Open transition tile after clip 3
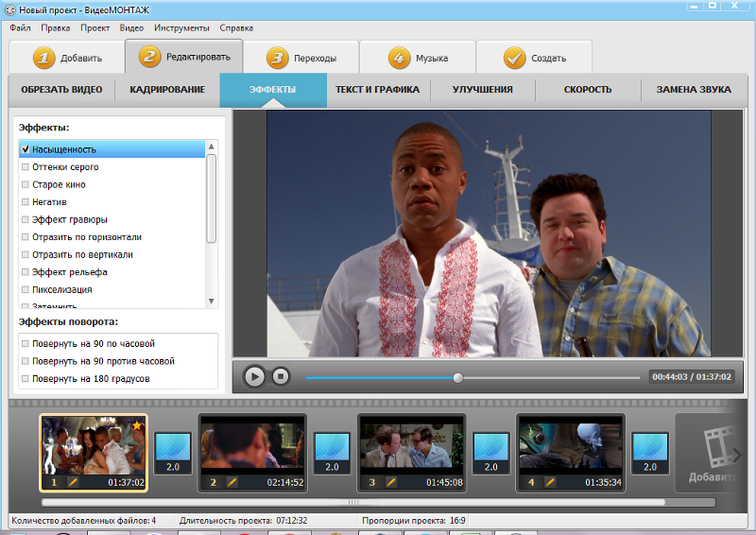 point(491,453)
